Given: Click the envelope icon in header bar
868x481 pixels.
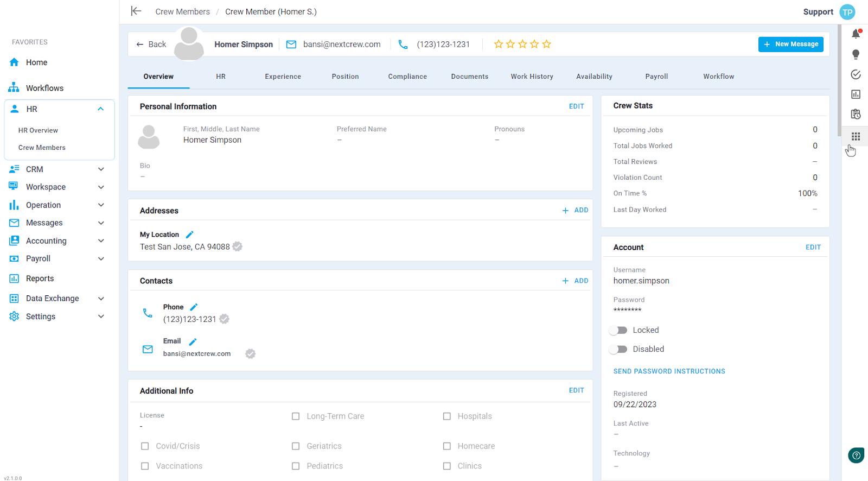Looking at the screenshot, I should [x=291, y=45].
